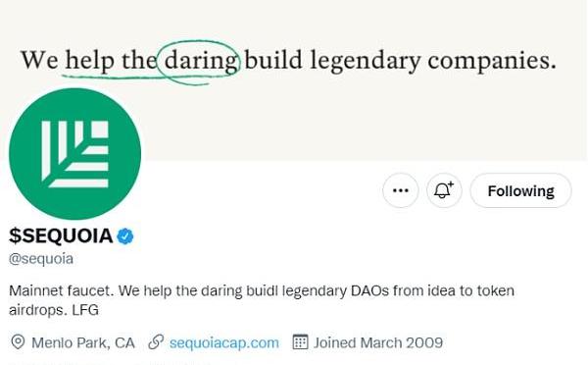Select the @sequoia handle text
The image size is (588, 365).
pyautogui.click(x=41, y=259)
